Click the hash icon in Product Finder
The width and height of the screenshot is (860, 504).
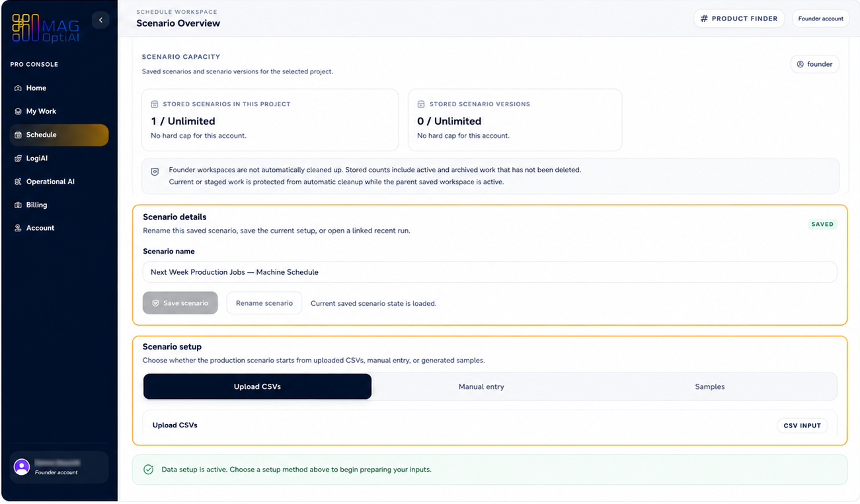tap(704, 18)
